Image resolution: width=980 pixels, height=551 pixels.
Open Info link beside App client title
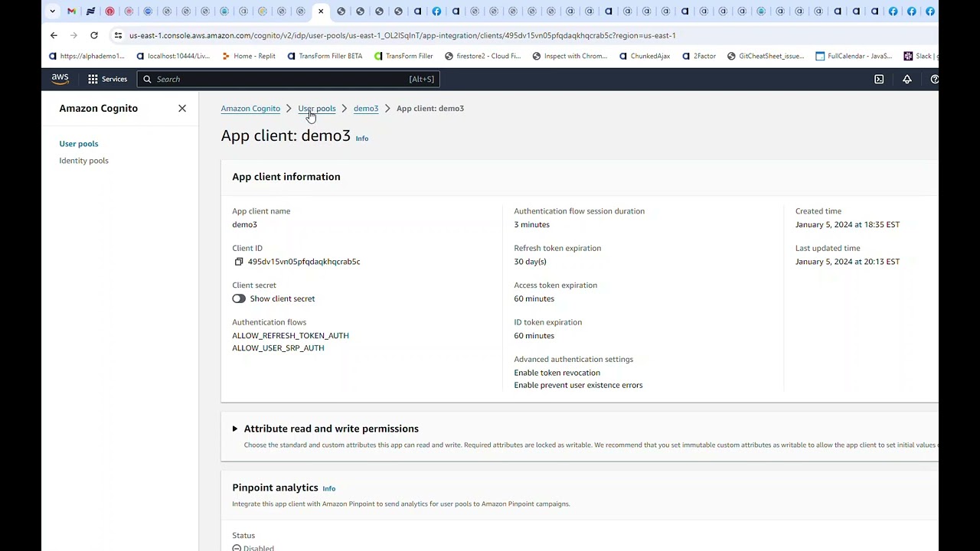(x=361, y=139)
